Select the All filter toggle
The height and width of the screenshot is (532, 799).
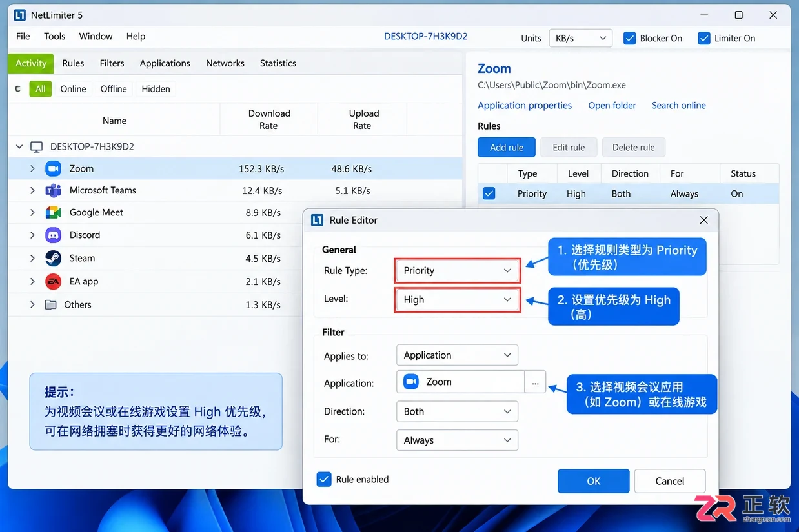(x=40, y=89)
